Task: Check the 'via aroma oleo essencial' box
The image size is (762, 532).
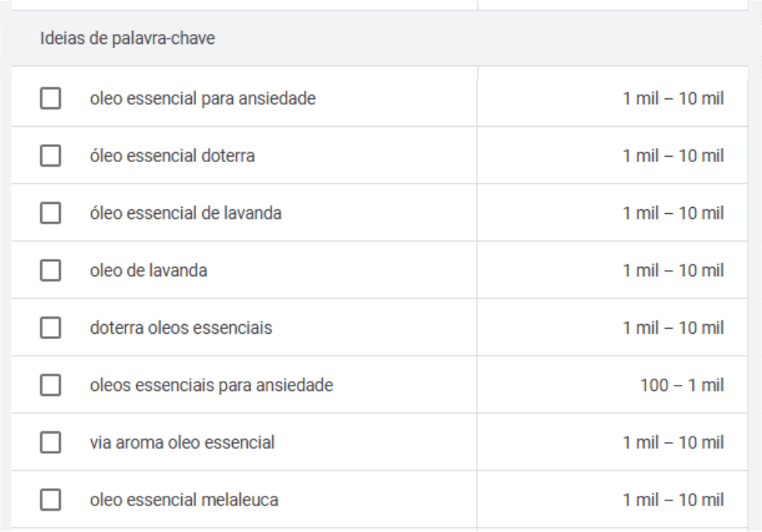Action: click(x=50, y=443)
